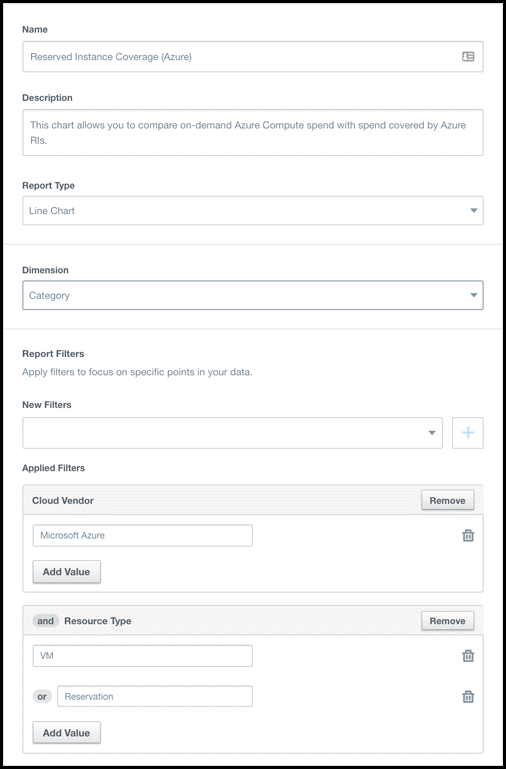Remove the Cloud Vendor filter
Viewport: 506px width, 769px height.
click(x=448, y=500)
